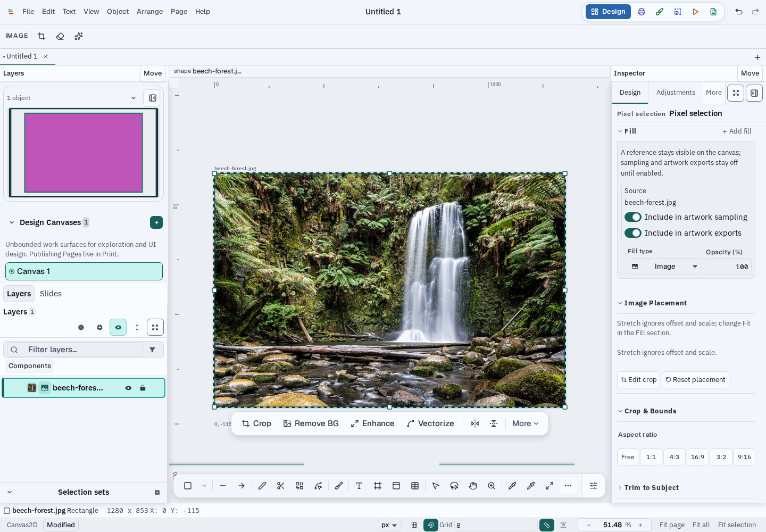Open the Object menu
Screen dimensions: 766x532
pos(118,12)
